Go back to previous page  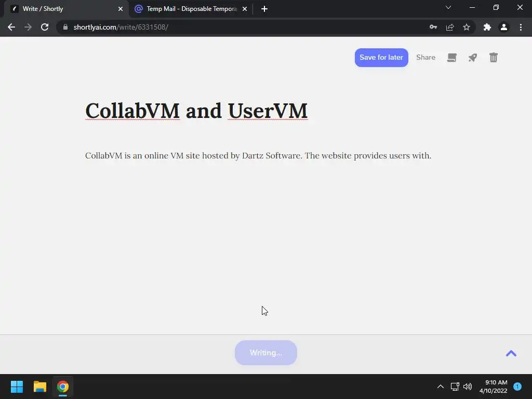pyautogui.click(x=11, y=27)
